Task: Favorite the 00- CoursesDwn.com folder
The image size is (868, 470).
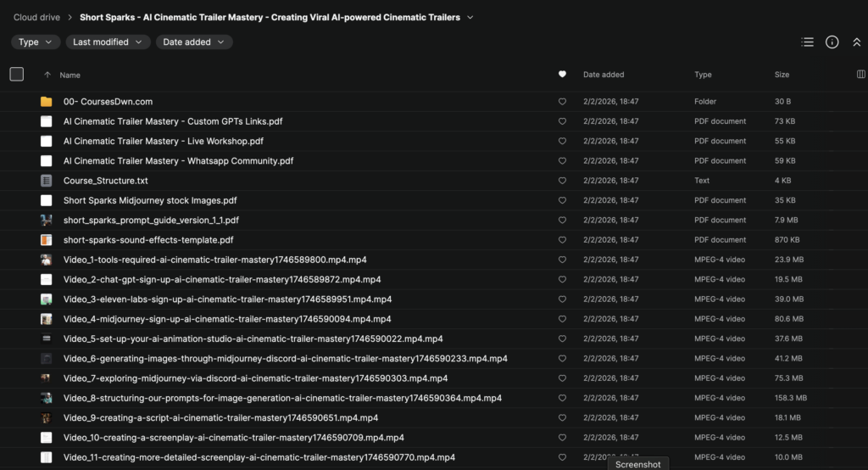Action: click(x=562, y=102)
